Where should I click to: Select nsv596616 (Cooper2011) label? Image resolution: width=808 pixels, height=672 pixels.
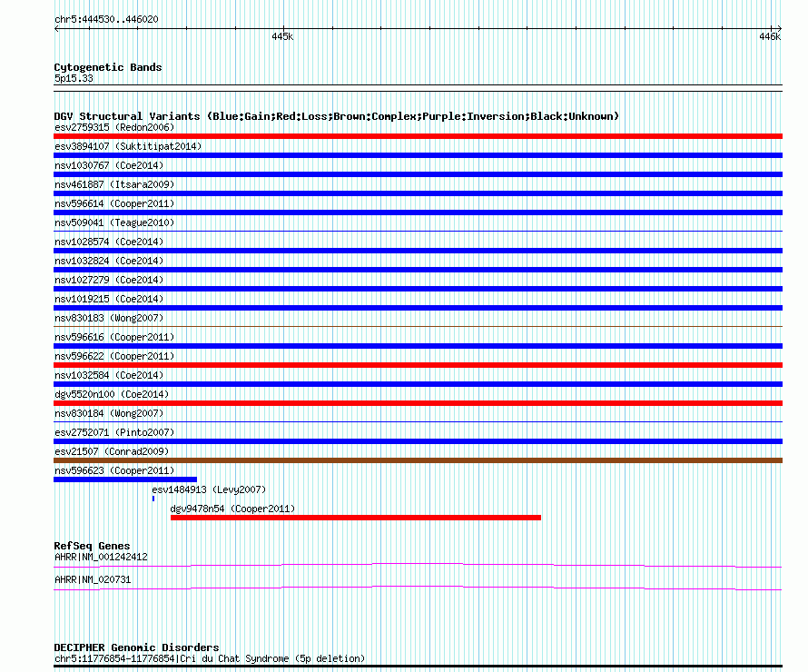coord(114,337)
